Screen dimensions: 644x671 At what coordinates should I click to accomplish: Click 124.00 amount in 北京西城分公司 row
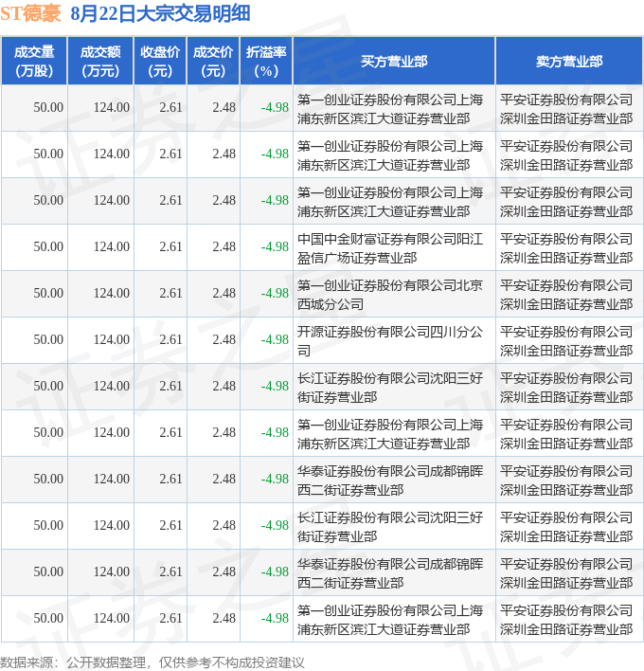(x=112, y=293)
